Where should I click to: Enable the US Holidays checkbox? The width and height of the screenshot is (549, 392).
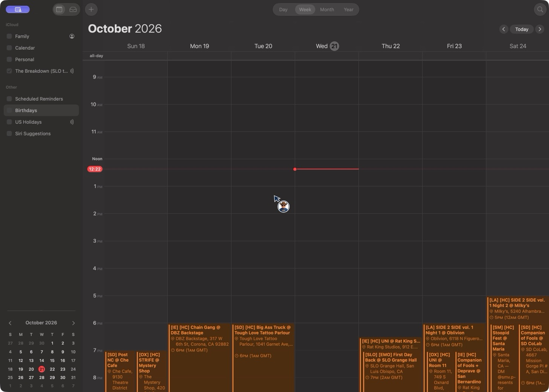(9, 122)
